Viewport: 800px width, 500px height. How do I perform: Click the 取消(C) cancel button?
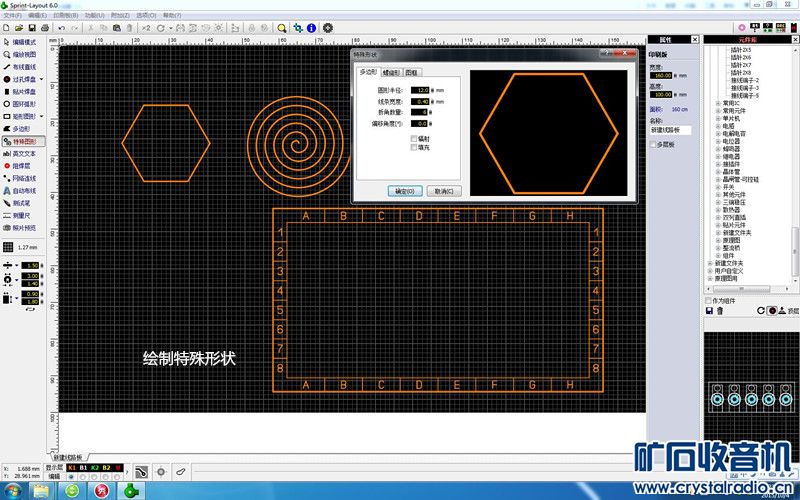[443, 190]
